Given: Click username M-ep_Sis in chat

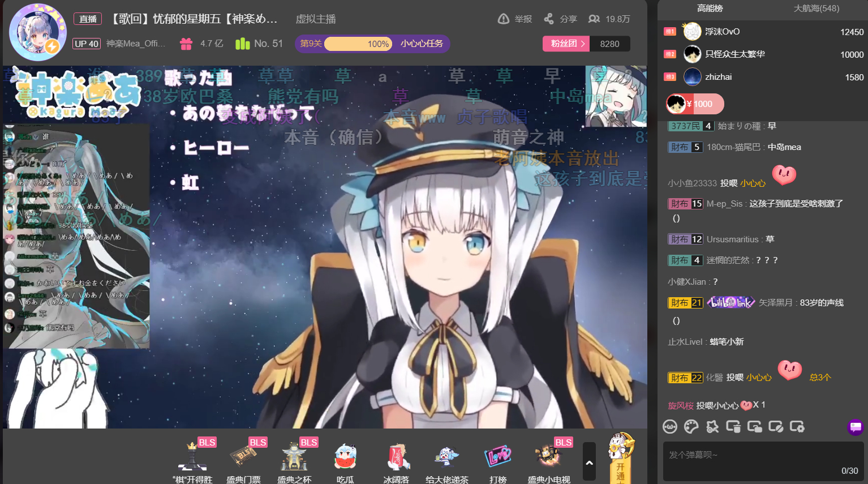Looking at the screenshot, I should (x=724, y=204).
